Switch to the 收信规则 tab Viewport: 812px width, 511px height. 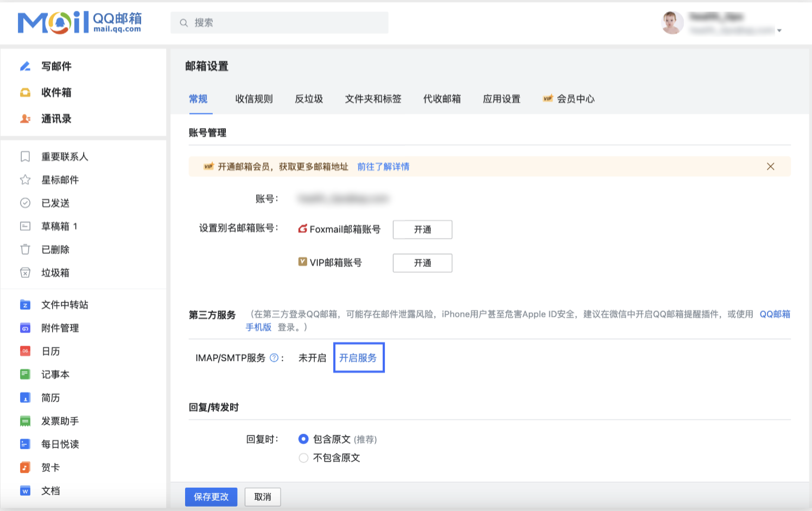pyautogui.click(x=253, y=99)
